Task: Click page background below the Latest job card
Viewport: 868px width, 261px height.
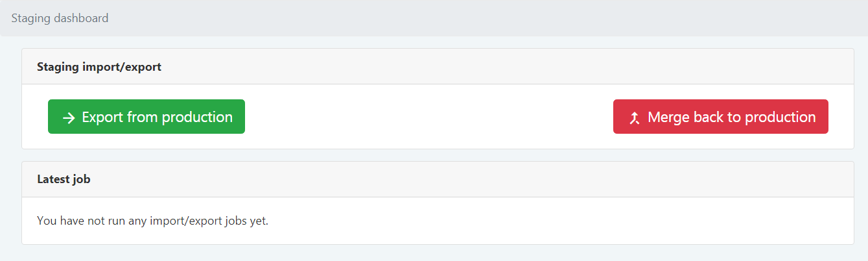Action: click(x=434, y=253)
